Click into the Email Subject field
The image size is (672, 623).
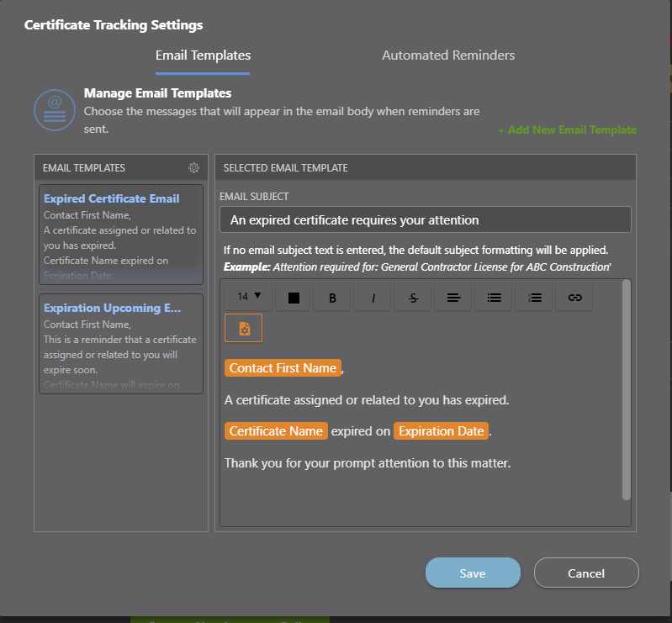[x=425, y=219]
